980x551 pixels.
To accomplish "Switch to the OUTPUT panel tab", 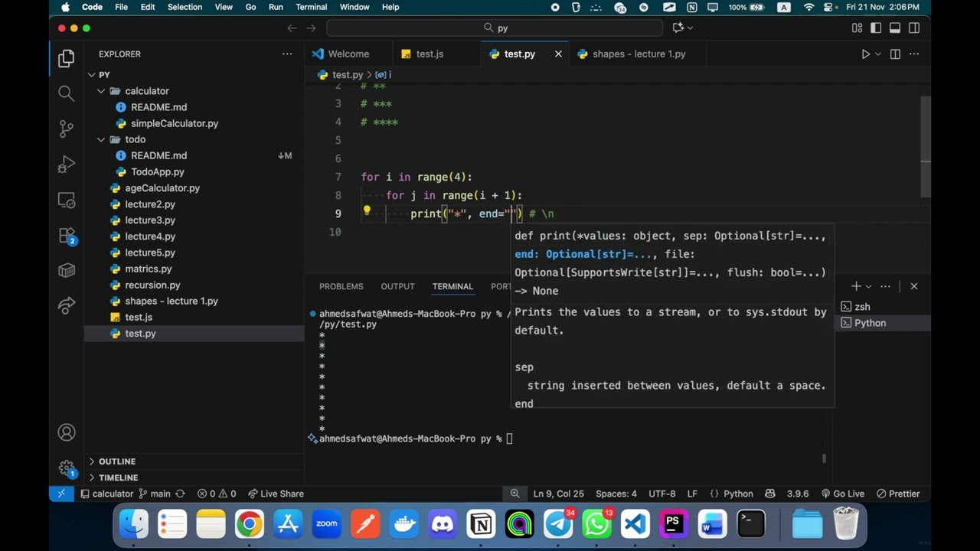I will coord(397,286).
